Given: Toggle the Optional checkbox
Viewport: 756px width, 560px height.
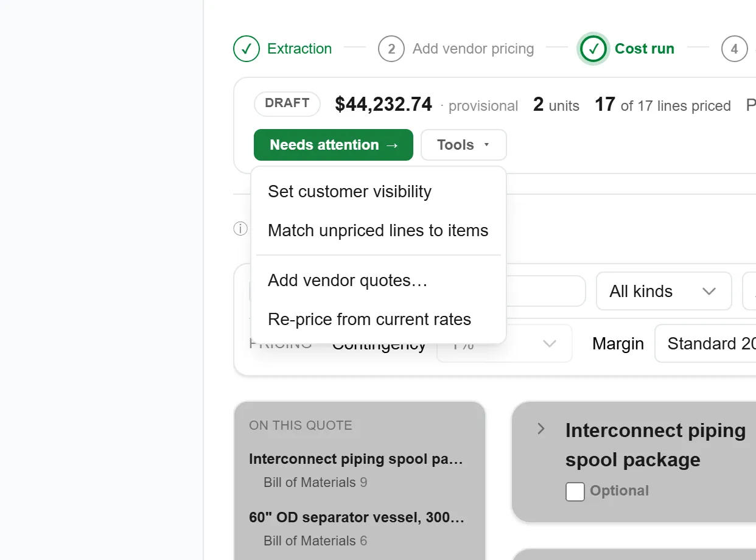Looking at the screenshot, I should 575,491.
